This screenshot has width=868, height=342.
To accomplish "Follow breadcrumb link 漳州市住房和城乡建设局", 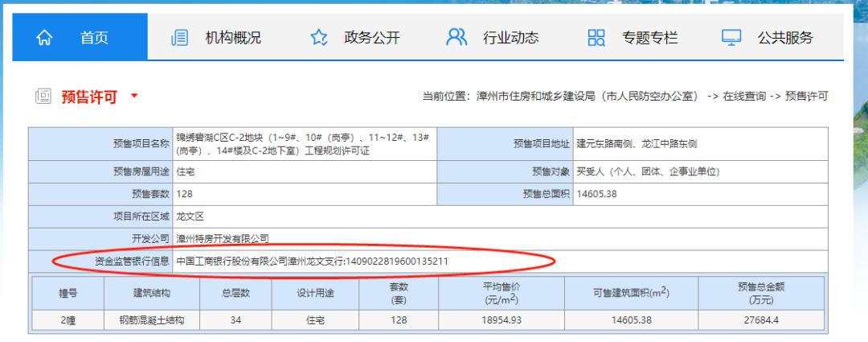I will [x=589, y=97].
